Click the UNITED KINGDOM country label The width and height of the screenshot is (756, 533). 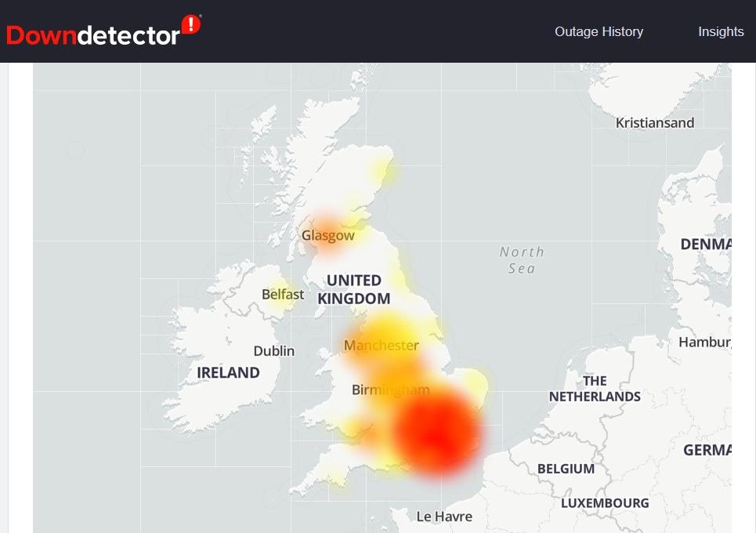pos(353,289)
